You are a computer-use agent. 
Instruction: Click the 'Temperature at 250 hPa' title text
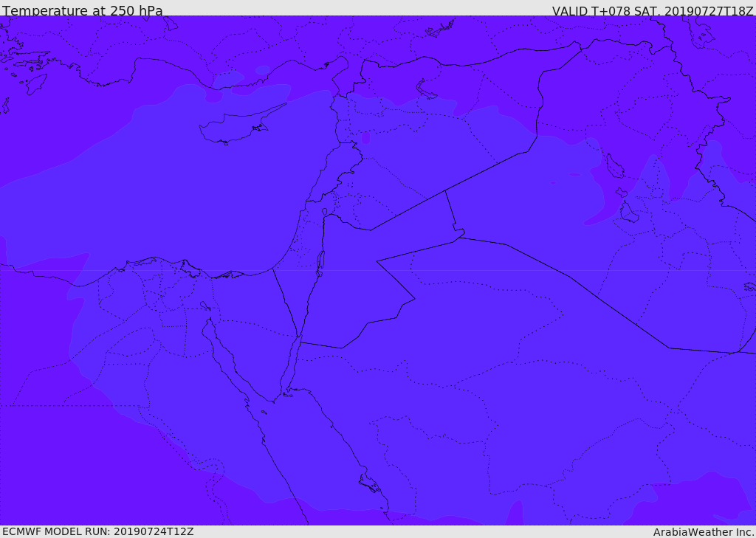point(83,10)
